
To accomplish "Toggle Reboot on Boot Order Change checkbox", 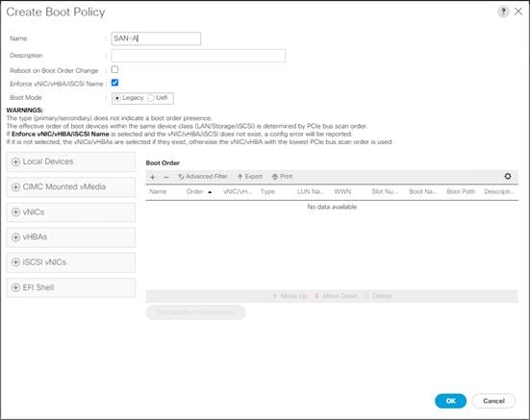I will pyautogui.click(x=114, y=69).
